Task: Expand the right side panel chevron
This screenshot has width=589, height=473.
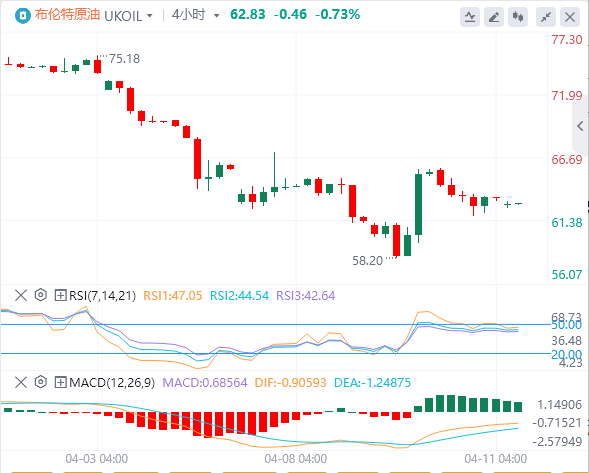Action: tap(580, 126)
